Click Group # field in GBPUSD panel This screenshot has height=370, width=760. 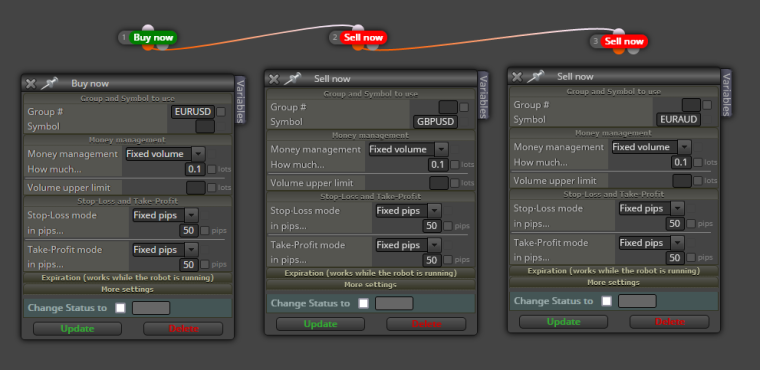coord(448,107)
